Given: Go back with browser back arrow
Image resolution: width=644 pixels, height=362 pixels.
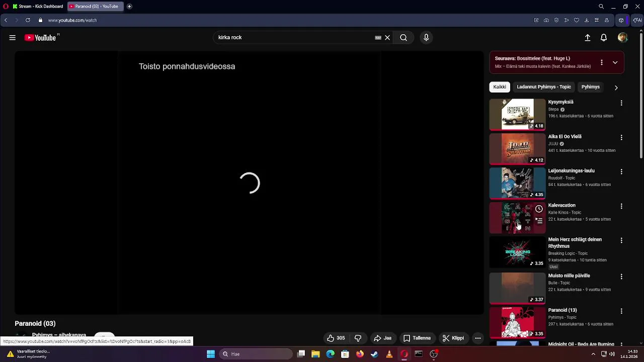Looking at the screenshot, I should 6,20.
